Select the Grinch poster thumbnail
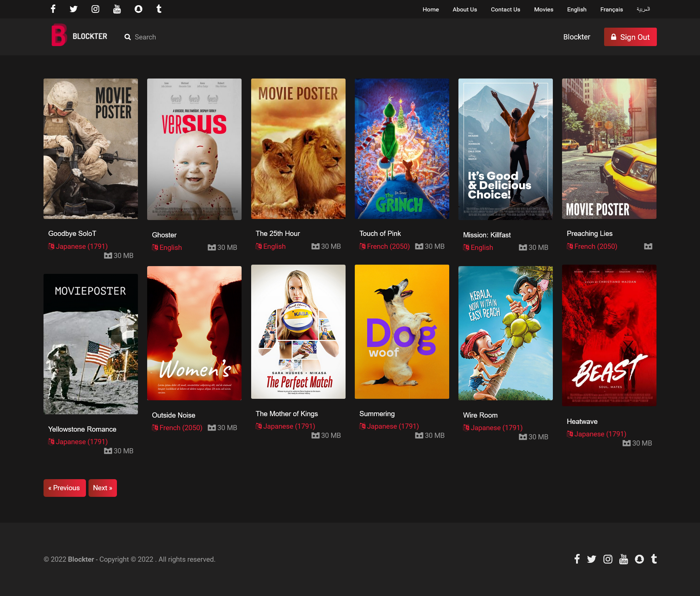Screen dimensions: 700x596 pos(402,149)
